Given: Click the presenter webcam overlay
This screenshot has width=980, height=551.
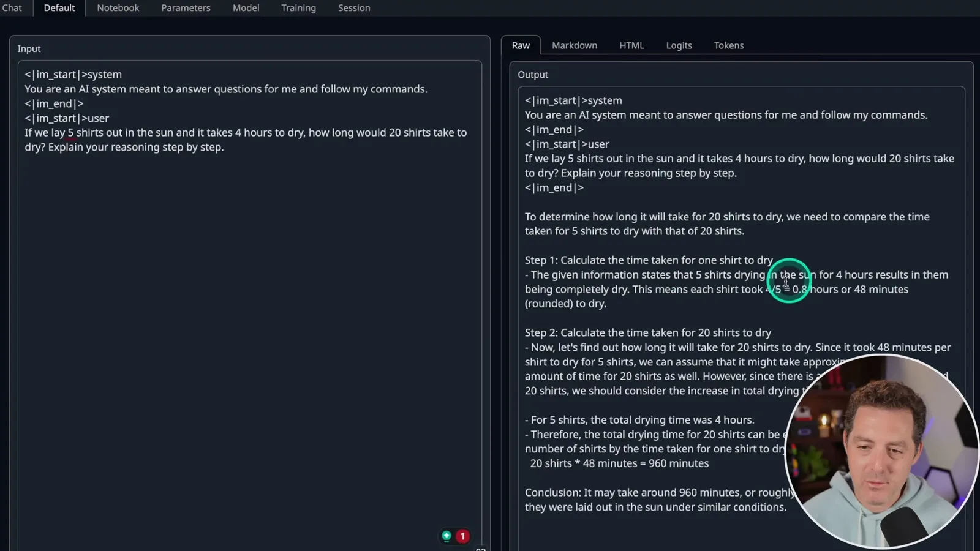Looking at the screenshot, I should coord(882,452).
